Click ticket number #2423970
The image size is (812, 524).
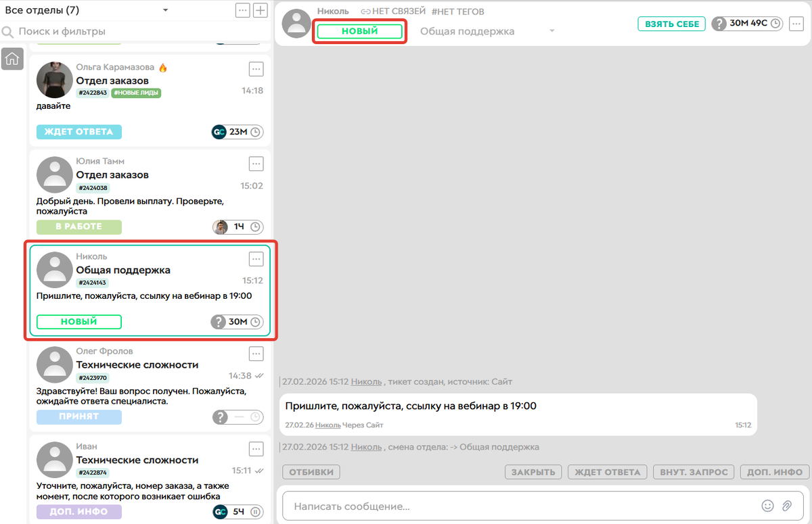[x=92, y=378]
